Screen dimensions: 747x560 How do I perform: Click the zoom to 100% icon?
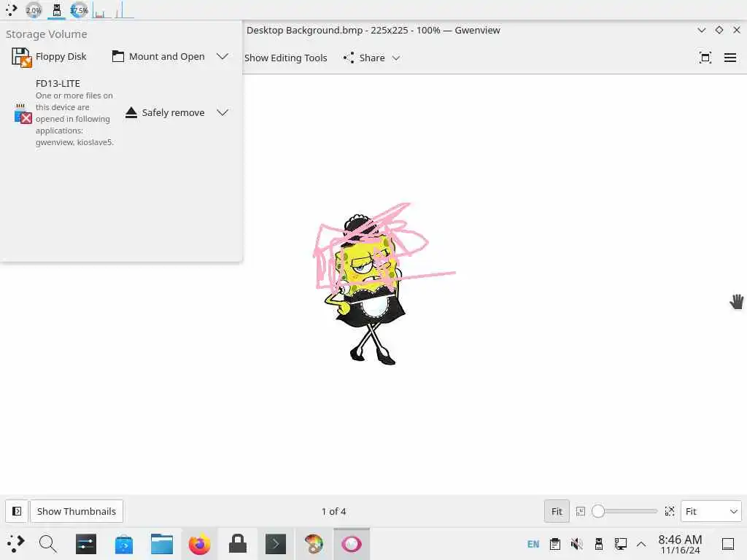pyautogui.click(x=580, y=511)
